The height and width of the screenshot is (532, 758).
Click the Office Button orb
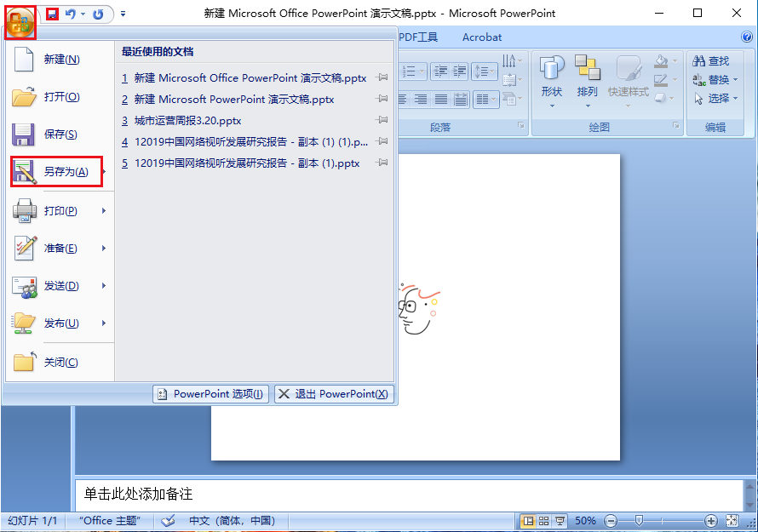point(20,22)
